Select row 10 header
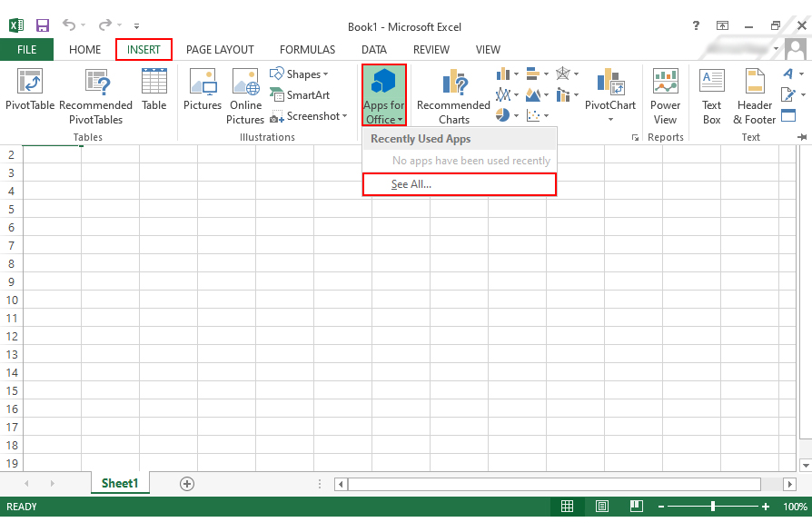812x532 pixels. (12, 300)
